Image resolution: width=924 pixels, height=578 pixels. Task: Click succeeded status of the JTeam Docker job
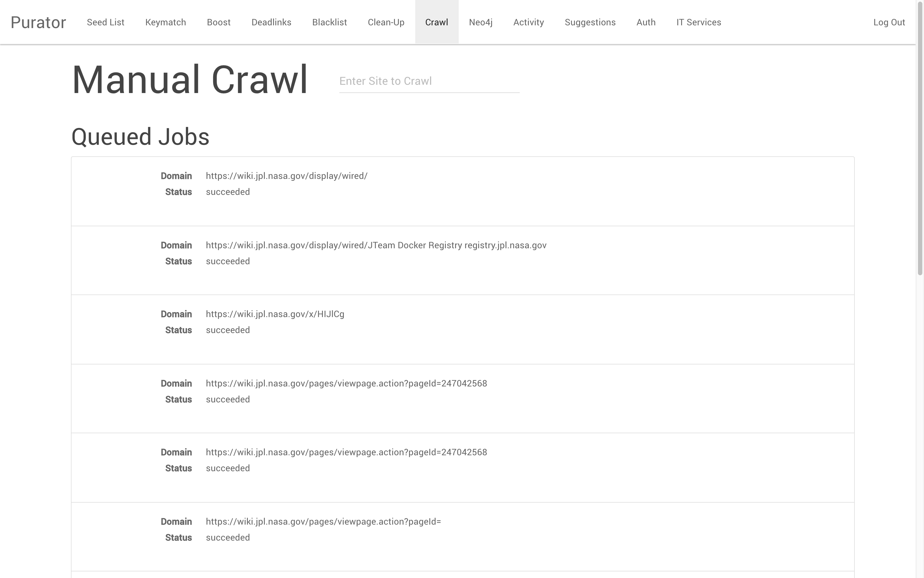click(x=228, y=261)
